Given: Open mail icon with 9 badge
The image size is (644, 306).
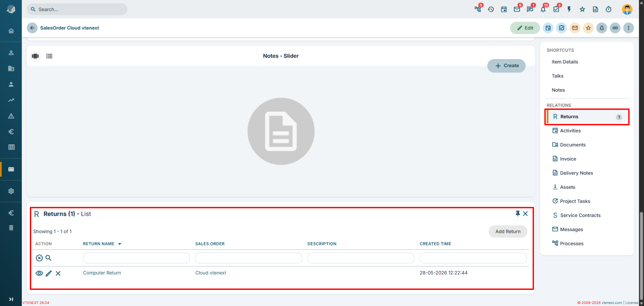Looking at the screenshot, I should pyautogui.click(x=517, y=9).
